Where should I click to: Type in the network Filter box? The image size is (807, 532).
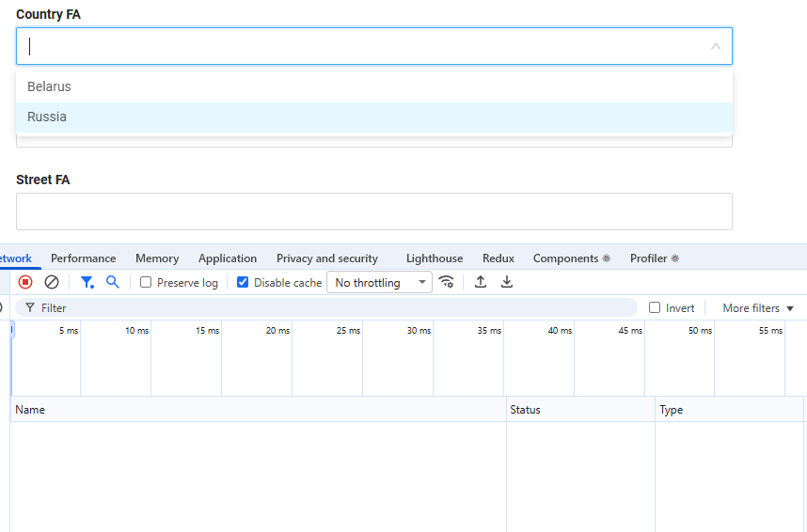[329, 308]
